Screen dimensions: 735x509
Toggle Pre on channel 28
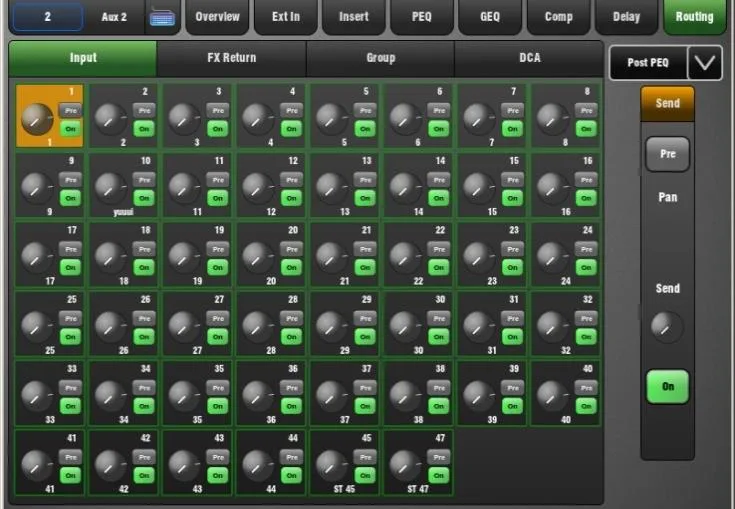292,319
